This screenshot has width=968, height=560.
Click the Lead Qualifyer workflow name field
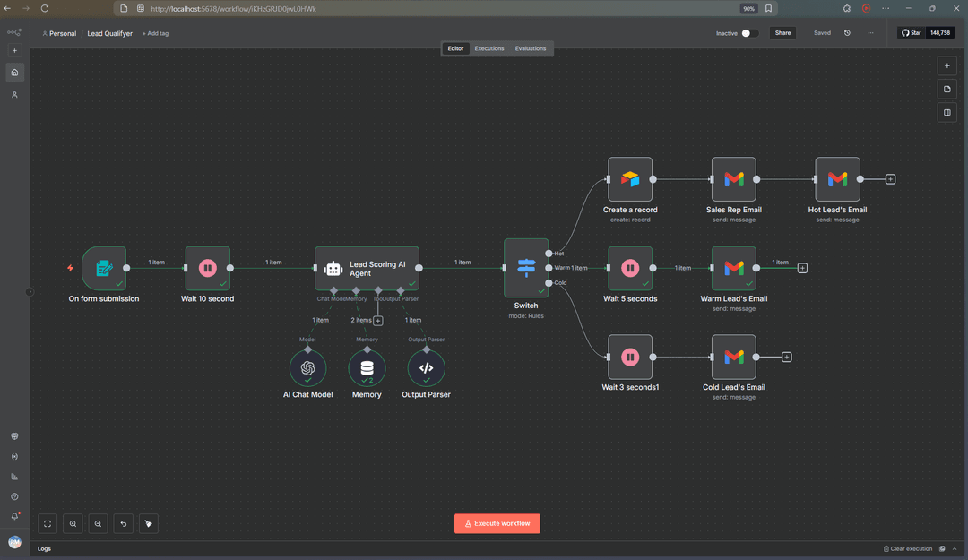point(109,33)
